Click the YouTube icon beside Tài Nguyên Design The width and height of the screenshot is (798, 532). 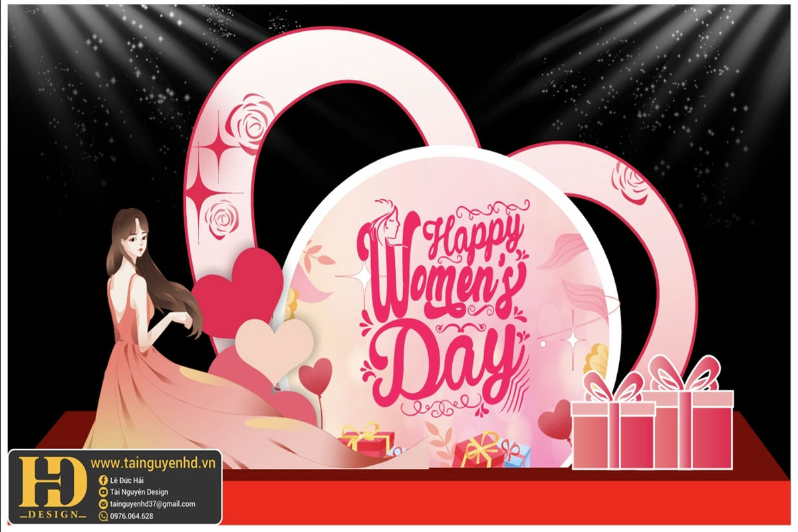pyautogui.click(x=103, y=492)
